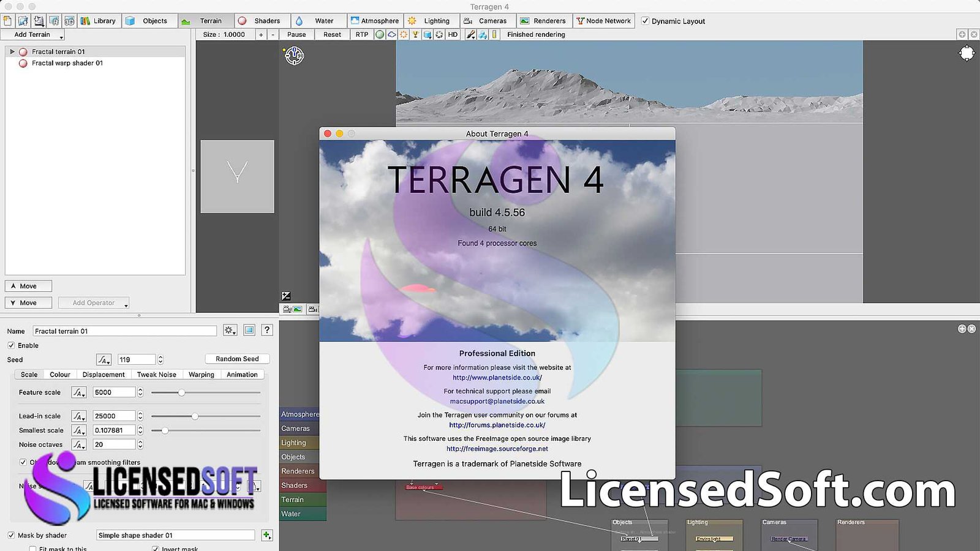This screenshot has height=551, width=980.
Task: Click the trophy icon in preview toolbar
Action: 415,34
